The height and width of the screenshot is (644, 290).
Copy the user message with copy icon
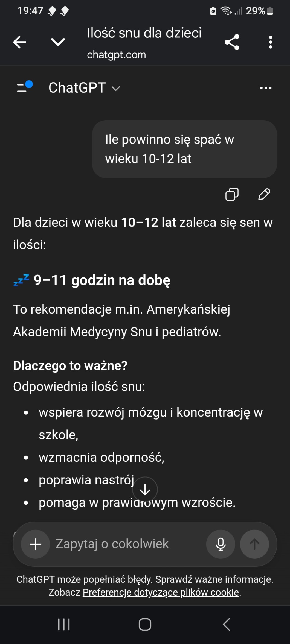(x=232, y=194)
